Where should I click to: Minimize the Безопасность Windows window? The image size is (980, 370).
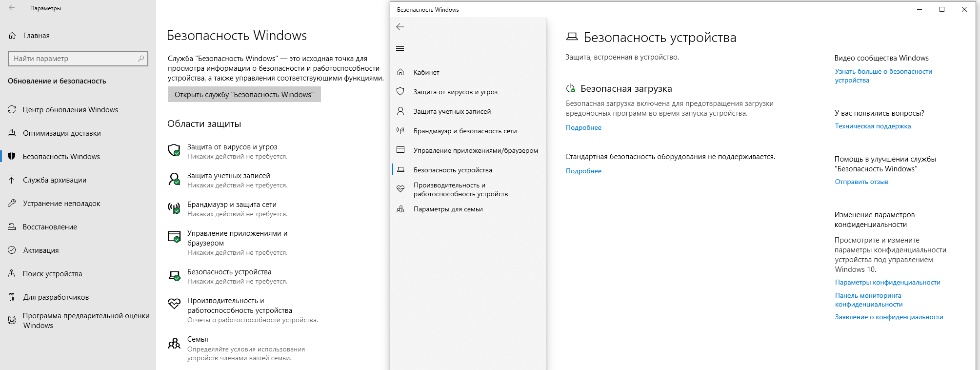point(920,9)
